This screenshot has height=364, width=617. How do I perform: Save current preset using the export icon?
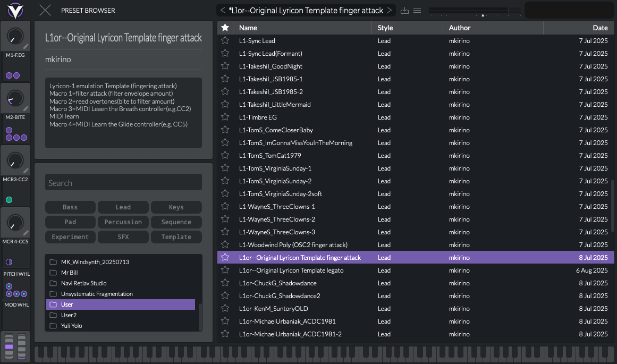point(405,10)
